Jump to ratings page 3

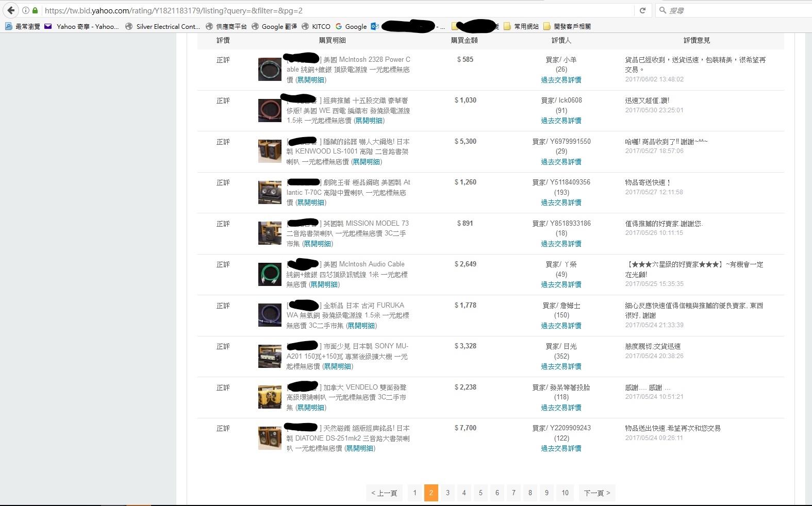coord(448,493)
